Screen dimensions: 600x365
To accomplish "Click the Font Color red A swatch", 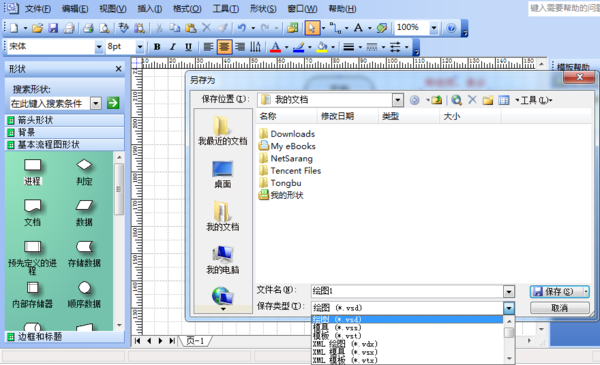I will coord(275,47).
